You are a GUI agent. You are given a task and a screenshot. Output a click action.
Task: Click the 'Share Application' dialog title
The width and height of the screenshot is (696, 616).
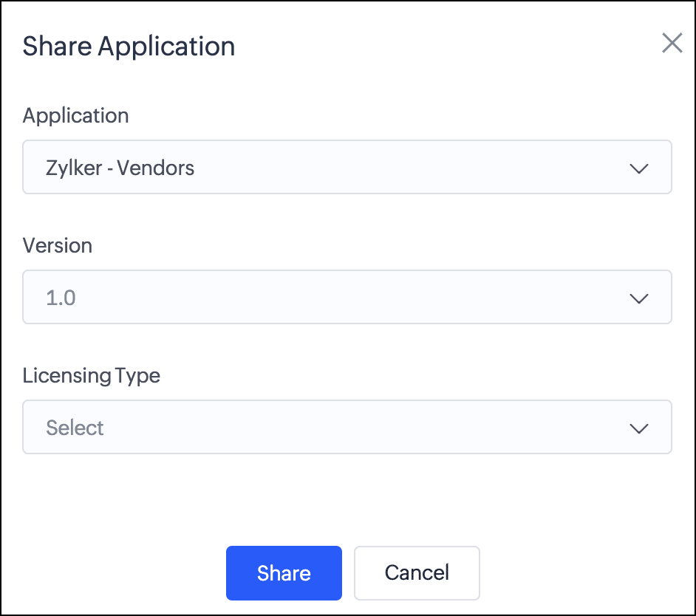click(x=129, y=47)
